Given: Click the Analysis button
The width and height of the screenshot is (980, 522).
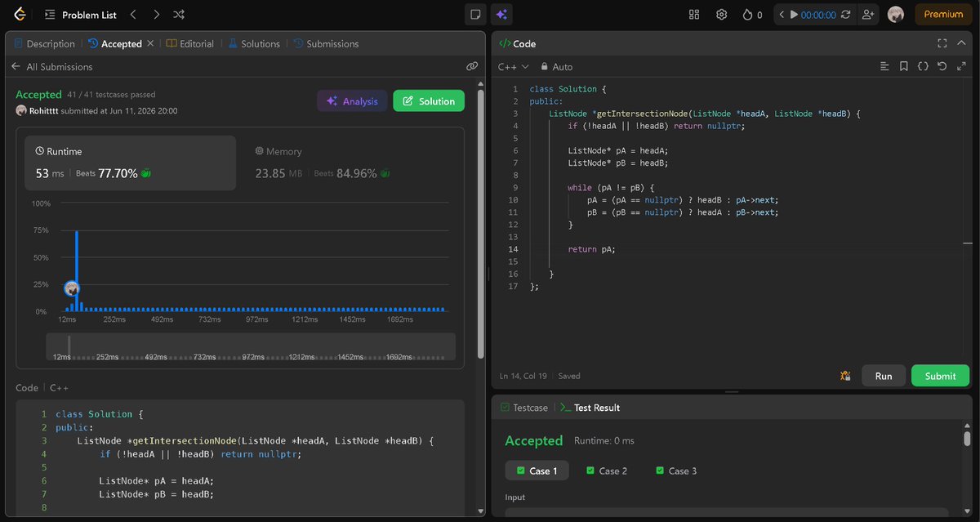Looking at the screenshot, I should coord(352,101).
